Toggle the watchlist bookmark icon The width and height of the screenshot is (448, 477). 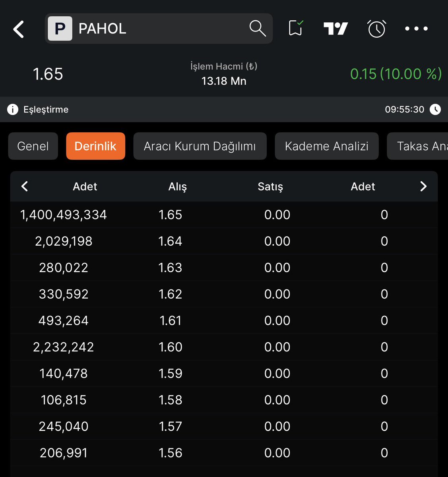coord(295,28)
